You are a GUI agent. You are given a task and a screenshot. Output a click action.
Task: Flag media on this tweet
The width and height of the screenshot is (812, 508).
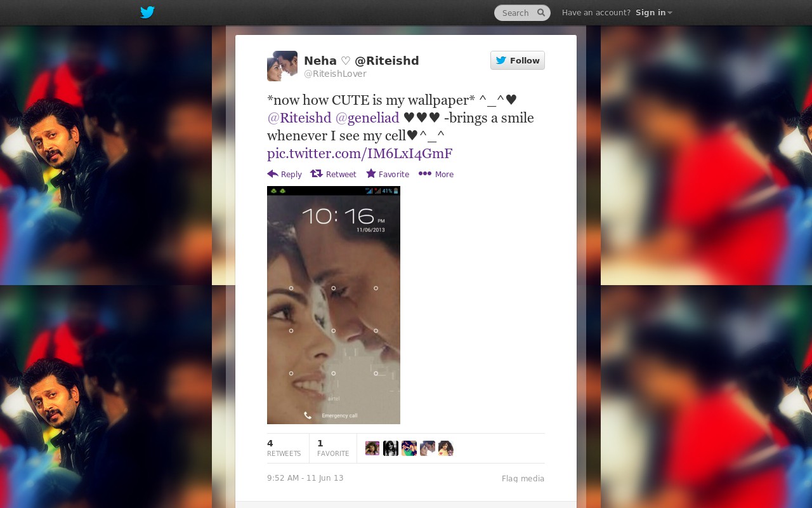click(x=523, y=479)
